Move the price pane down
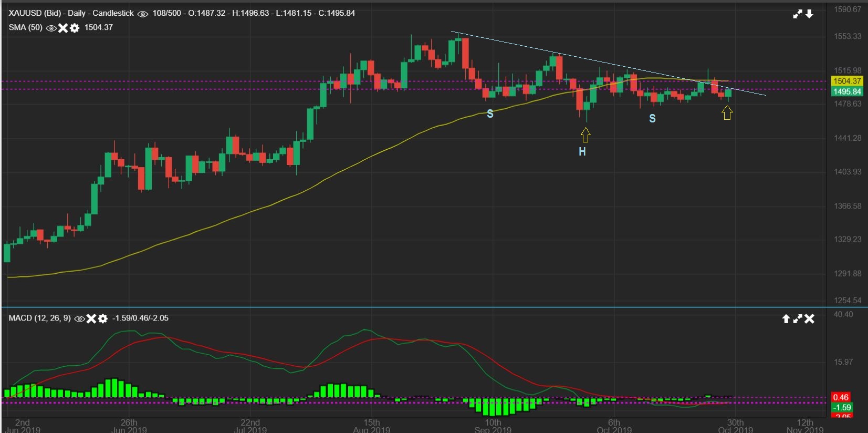Viewport: 868px width, 433px height. click(x=809, y=14)
